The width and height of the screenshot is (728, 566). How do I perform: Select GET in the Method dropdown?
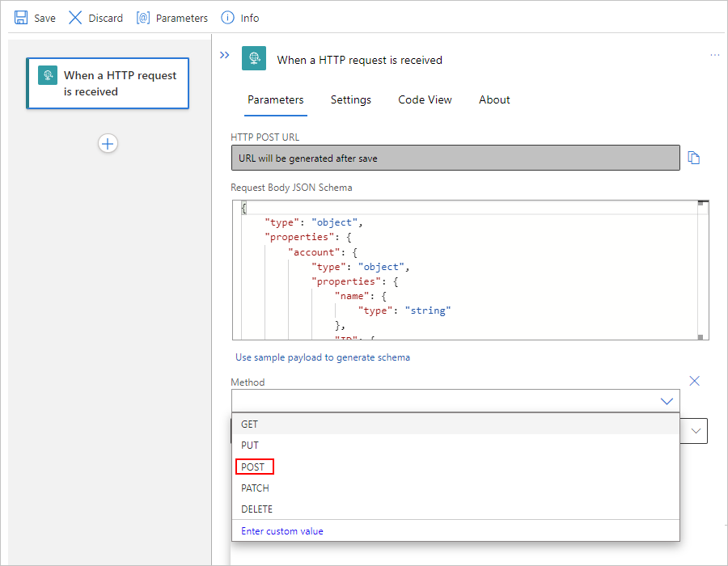250,424
